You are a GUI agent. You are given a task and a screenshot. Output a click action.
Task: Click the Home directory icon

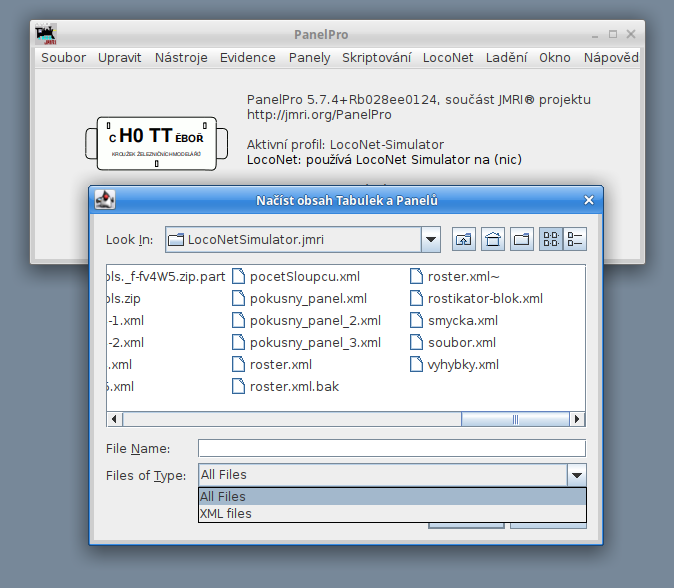493,240
